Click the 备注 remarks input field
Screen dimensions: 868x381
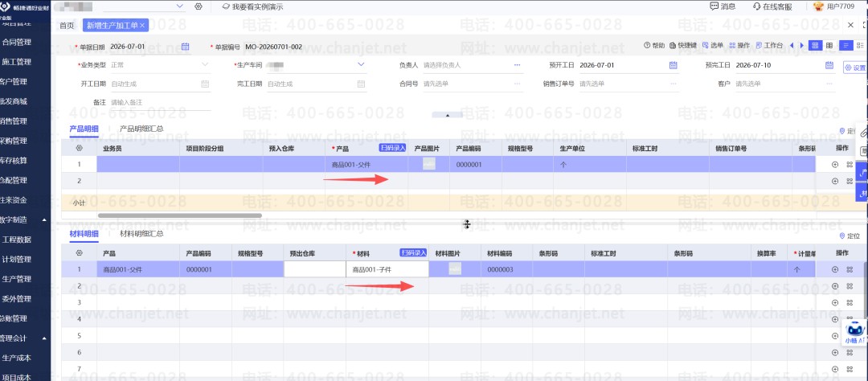coord(160,102)
